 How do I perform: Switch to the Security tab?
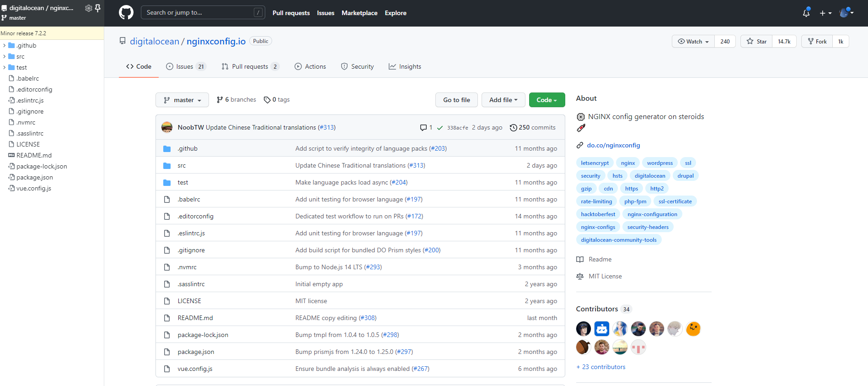point(357,66)
